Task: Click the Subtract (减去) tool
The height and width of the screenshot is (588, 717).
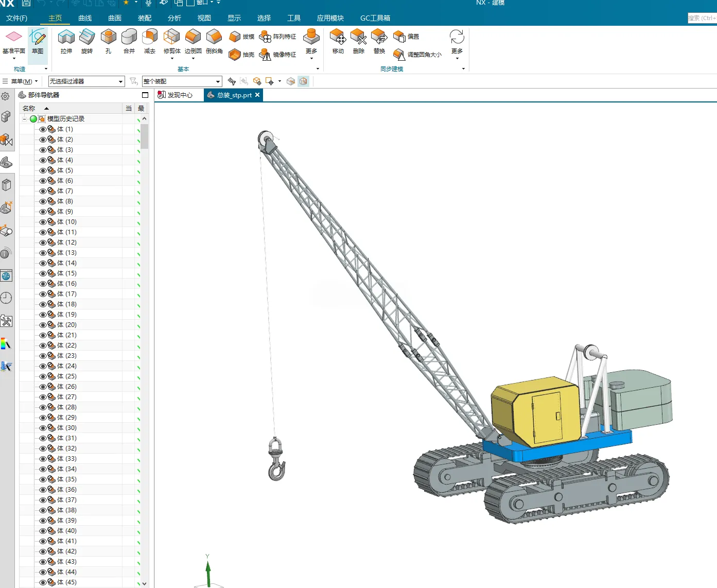Action: [x=150, y=42]
